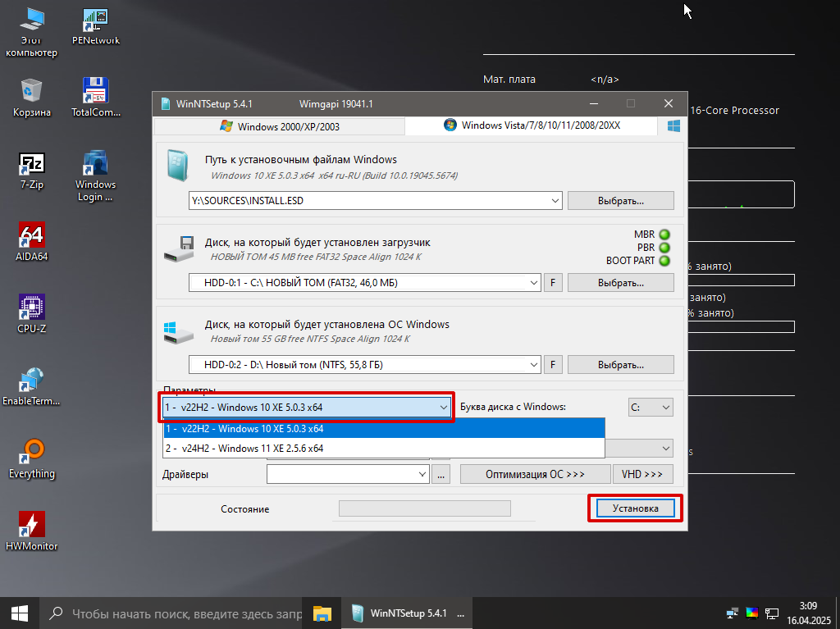Image resolution: width=840 pixels, height=629 pixels.
Task: Click the blue Windows logo in WinNTSetup
Action: [x=673, y=126]
